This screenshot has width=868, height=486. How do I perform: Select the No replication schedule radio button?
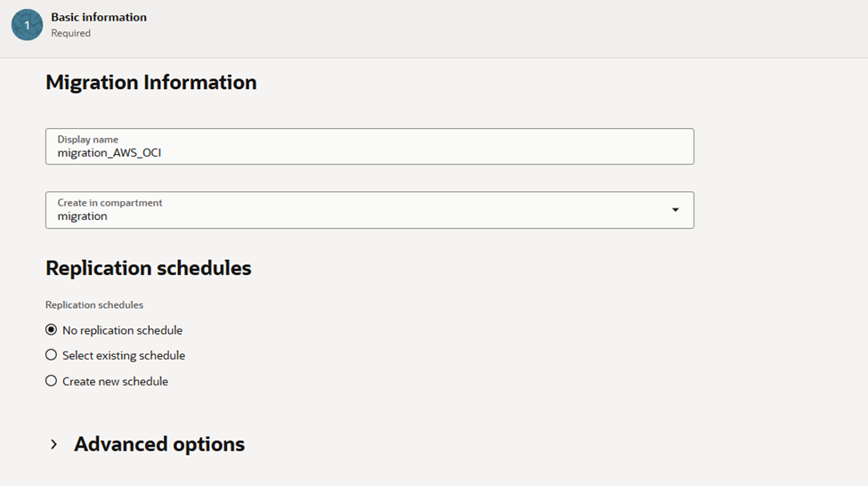pyautogui.click(x=52, y=330)
